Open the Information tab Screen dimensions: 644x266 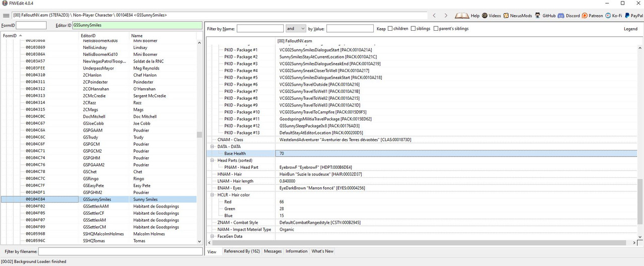click(x=296, y=251)
